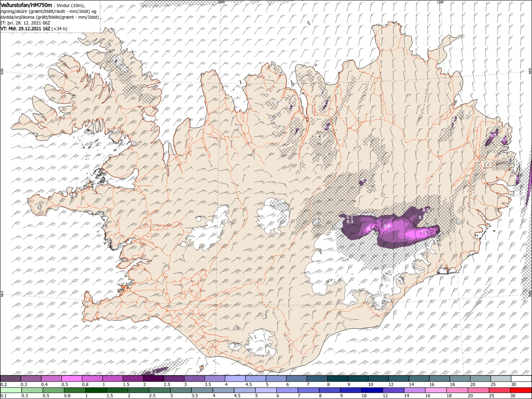Click the upper legend swatch starting at 0.2
The width and height of the screenshot is (532, 399).
point(11,379)
